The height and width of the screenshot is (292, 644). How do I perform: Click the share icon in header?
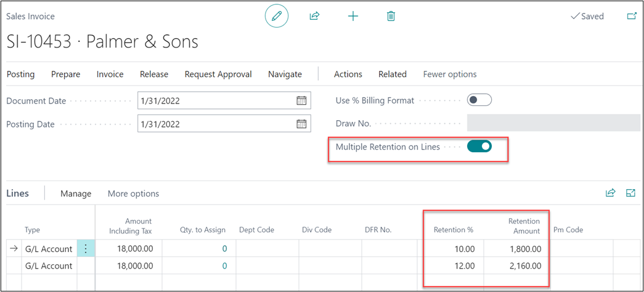tap(314, 16)
